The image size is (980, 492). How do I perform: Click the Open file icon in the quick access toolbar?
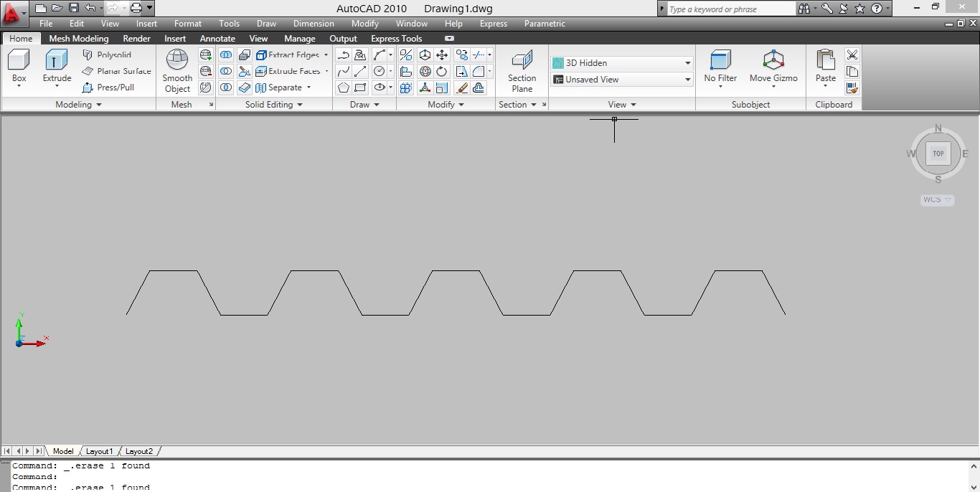(x=57, y=8)
